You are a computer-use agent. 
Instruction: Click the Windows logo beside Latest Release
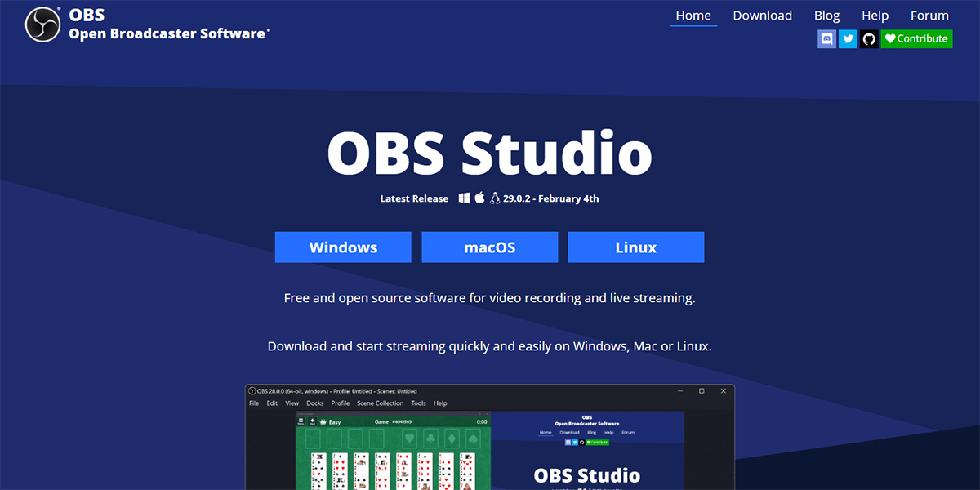[465, 198]
